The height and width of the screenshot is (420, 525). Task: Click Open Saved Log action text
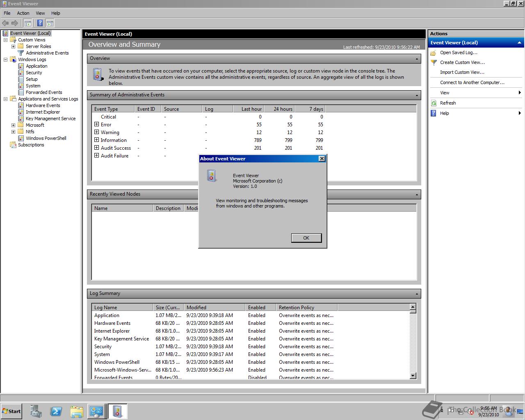459,52
